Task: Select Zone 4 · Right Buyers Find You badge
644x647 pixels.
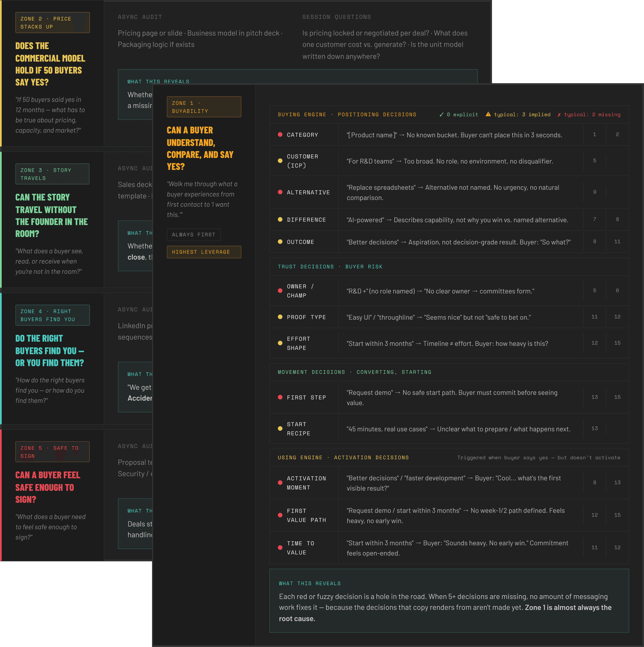Action: pyautogui.click(x=53, y=315)
